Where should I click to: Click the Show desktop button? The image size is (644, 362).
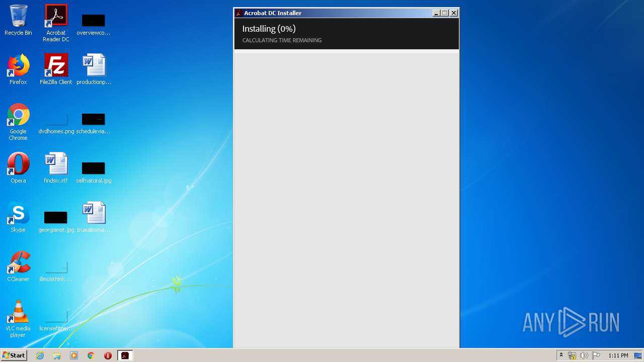click(x=638, y=355)
